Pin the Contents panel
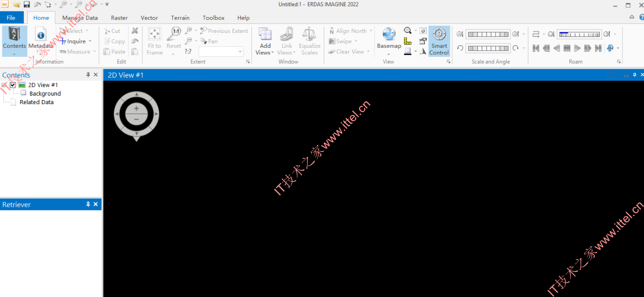The width and height of the screenshot is (644, 297). pos(88,75)
